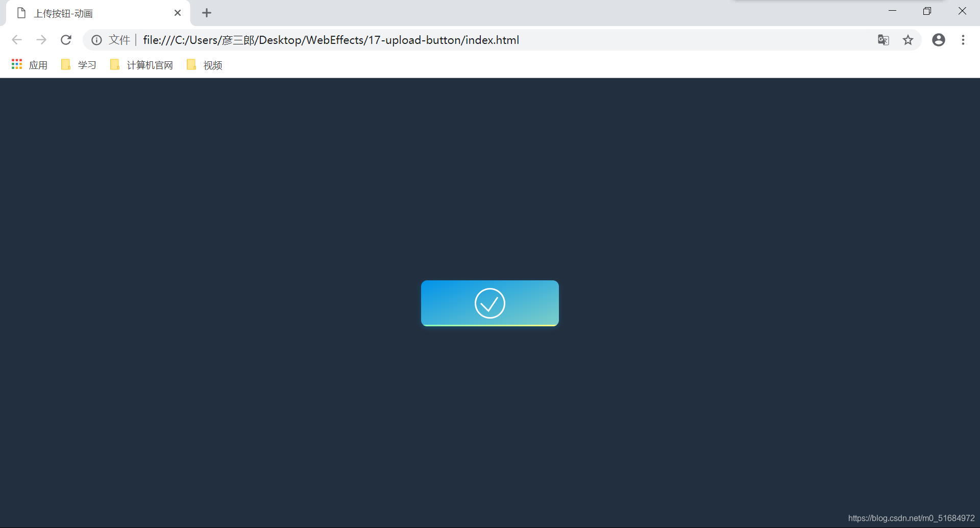
Task: Close the browser window
Action: [x=962, y=11]
